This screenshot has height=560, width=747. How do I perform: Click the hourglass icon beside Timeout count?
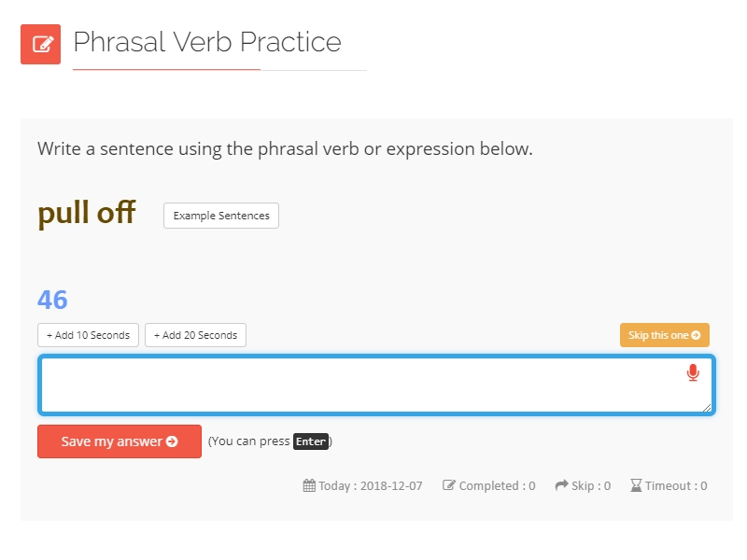(x=636, y=485)
